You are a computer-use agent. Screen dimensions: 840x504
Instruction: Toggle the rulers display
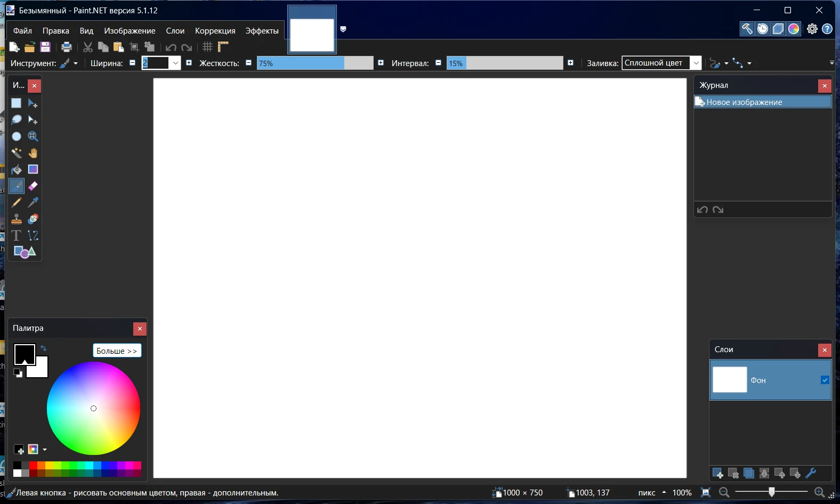(x=223, y=47)
